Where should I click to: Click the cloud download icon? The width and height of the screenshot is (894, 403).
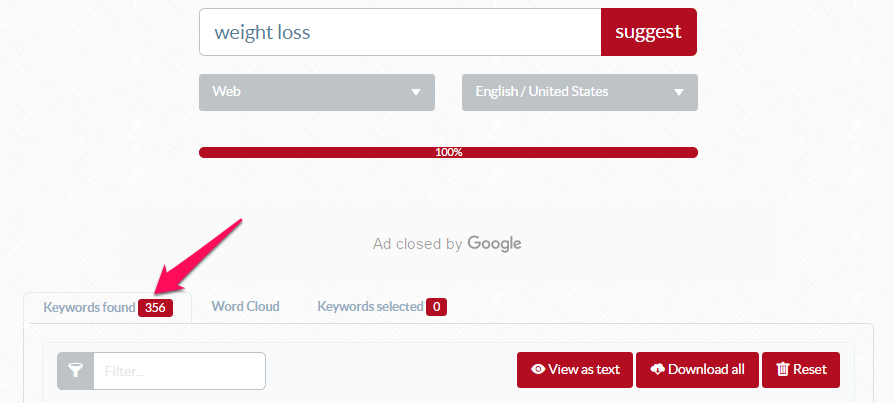pos(657,369)
